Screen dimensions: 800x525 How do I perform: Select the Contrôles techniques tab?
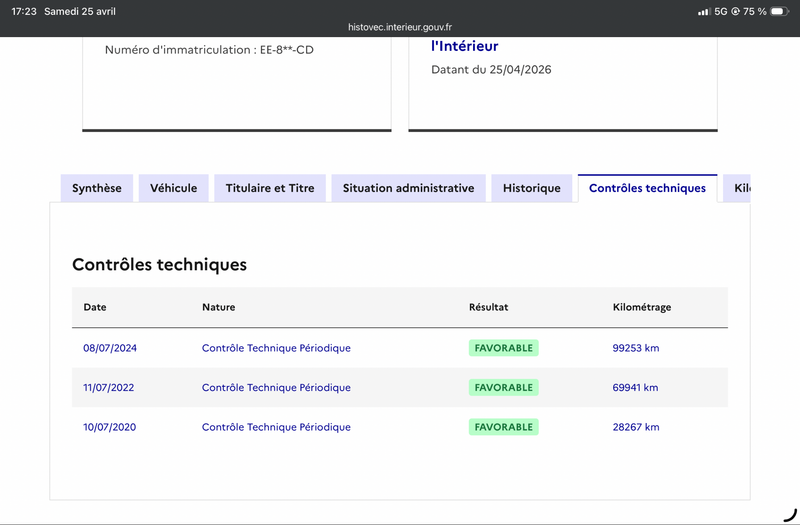(x=647, y=188)
